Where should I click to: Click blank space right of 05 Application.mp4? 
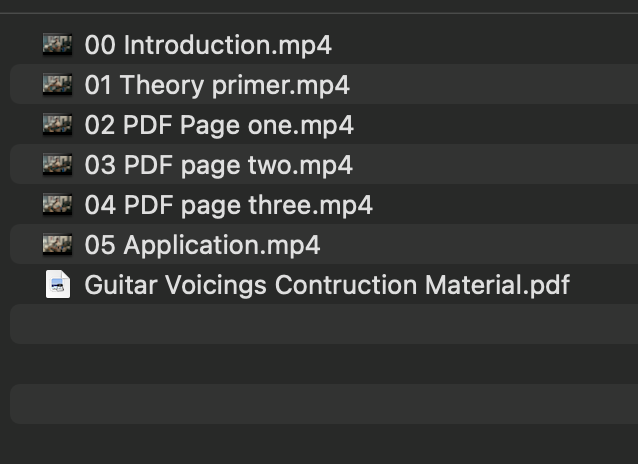coord(480,245)
